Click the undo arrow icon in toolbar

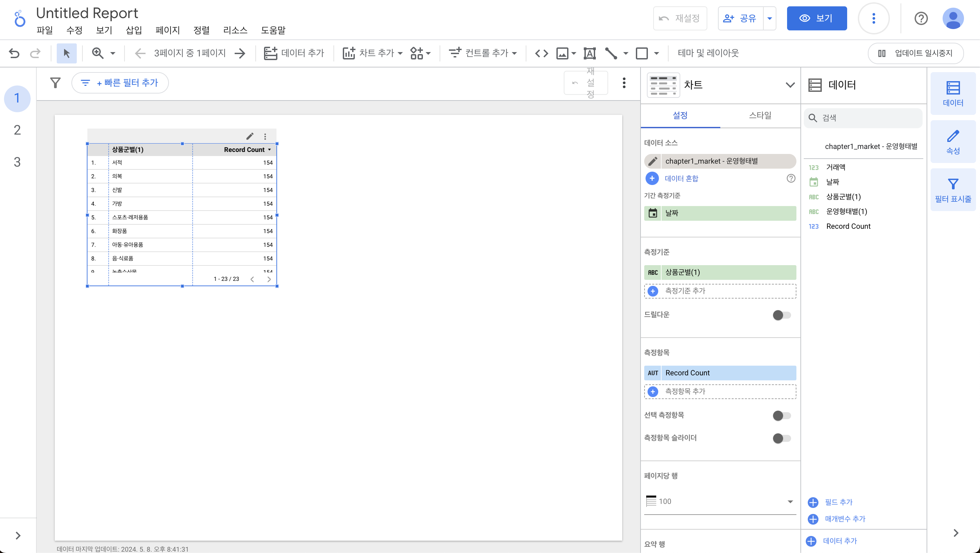click(x=14, y=53)
